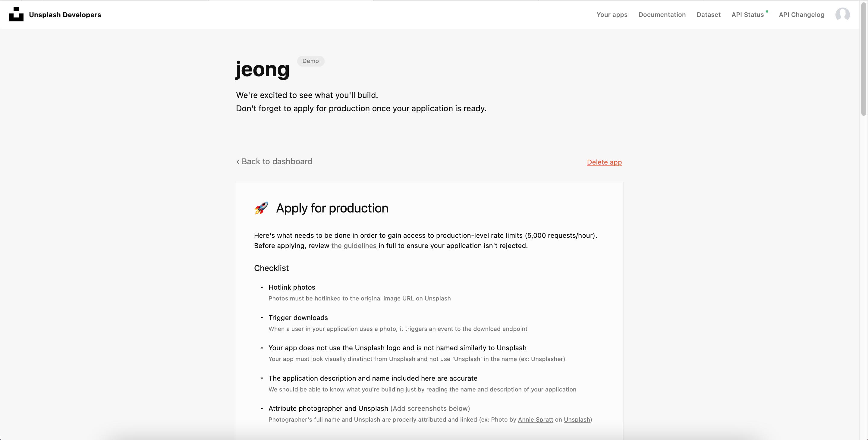Image resolution: width=868 pixels, height=440 pixels.
Task: Click "We should be able to know" description
Action: [422, 389]
